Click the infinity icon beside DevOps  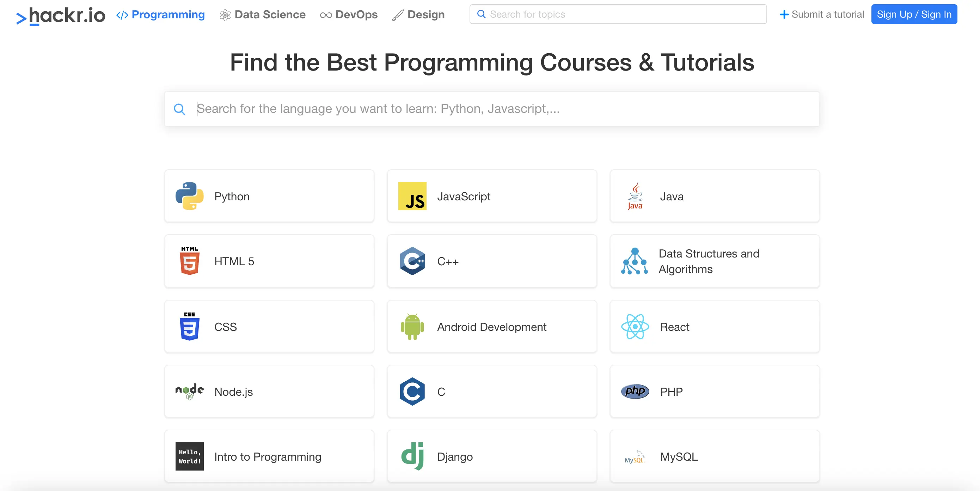(x=326, y=15)
